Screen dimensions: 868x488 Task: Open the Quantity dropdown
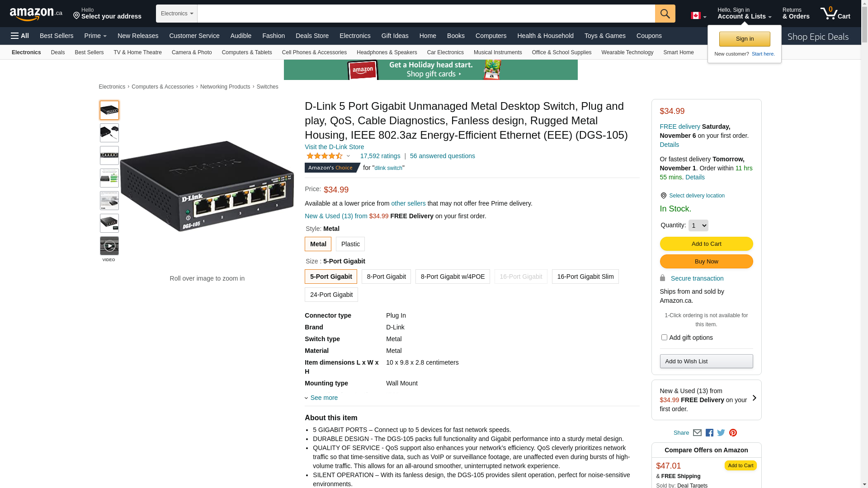pos(698,225)
